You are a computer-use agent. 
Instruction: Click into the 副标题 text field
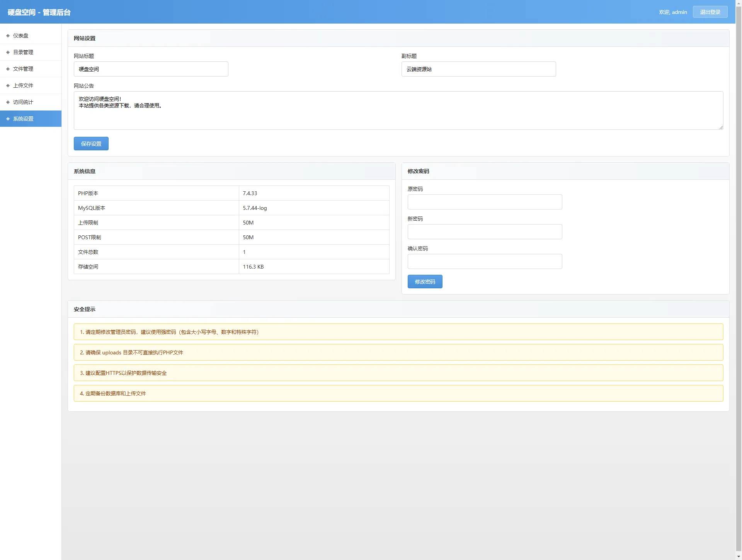tap(478, 69)
